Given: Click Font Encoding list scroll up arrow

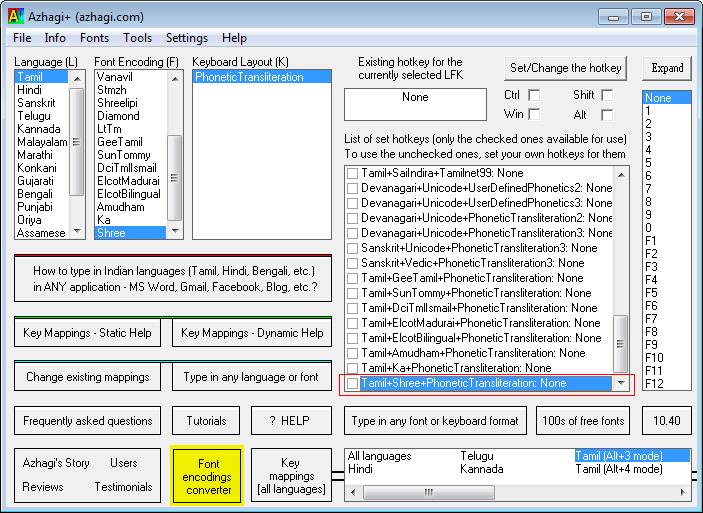Looking at the screenshot, I should pos(175,78).
